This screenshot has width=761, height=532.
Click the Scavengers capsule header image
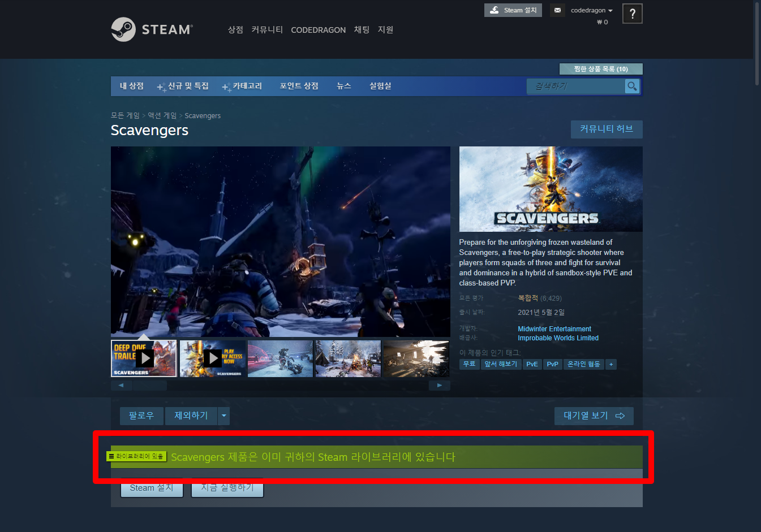(x=551, y=189)
